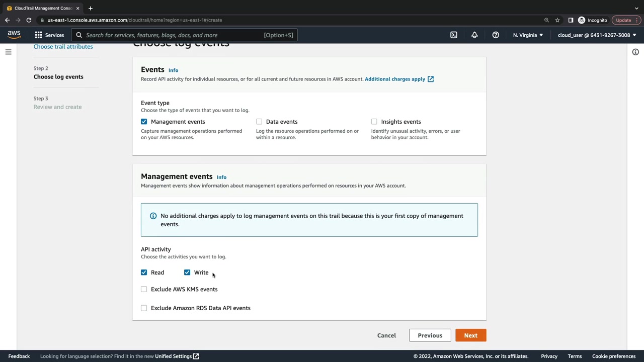Open the help question mark menu
Viewport: 644px width, 362px height.
[x=496, y=35]
